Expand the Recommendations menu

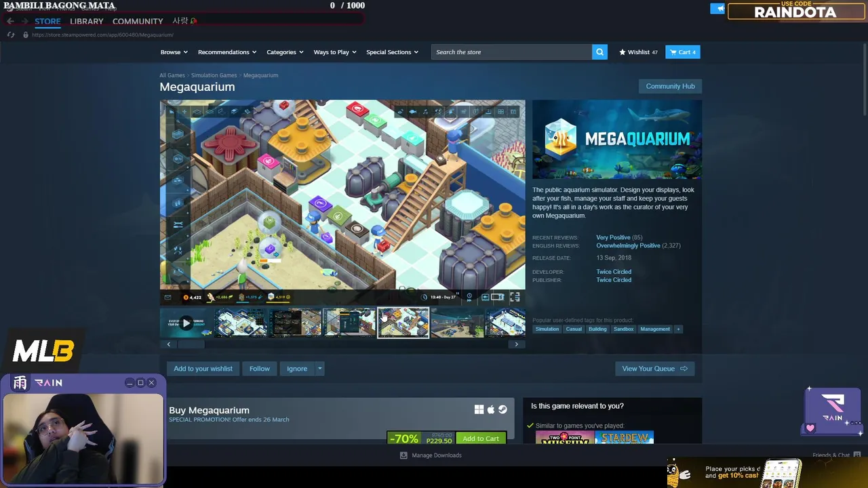[x=227, y=52]
